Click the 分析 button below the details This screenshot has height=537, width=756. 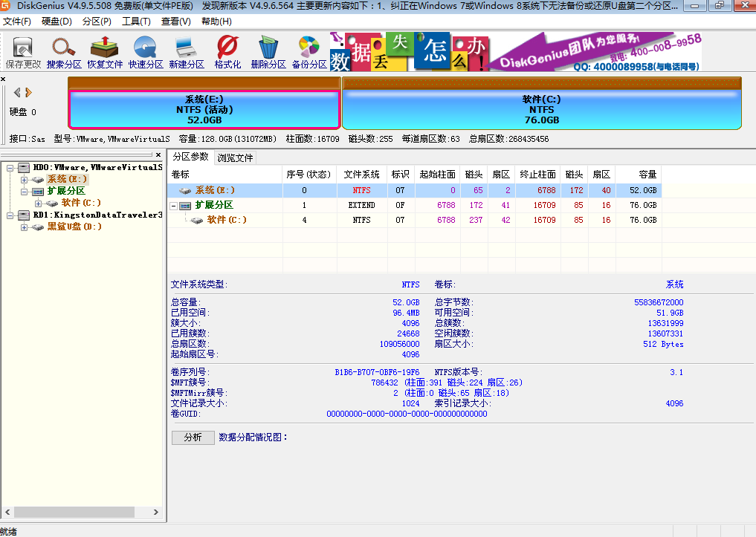pos(193,437)
